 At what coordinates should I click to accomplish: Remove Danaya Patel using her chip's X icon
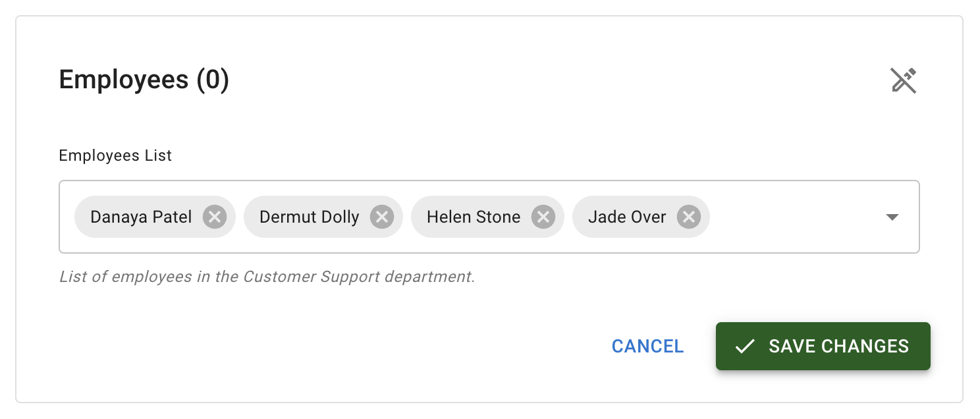(213, 216)
